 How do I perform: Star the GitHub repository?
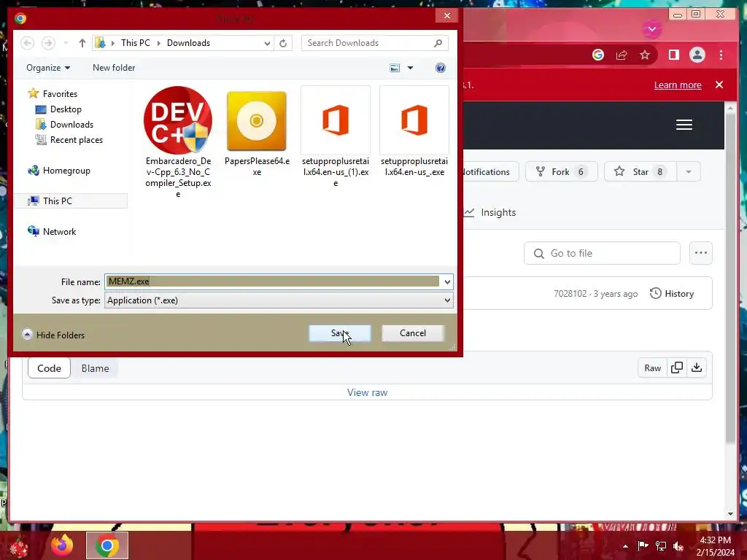[640, 172]
